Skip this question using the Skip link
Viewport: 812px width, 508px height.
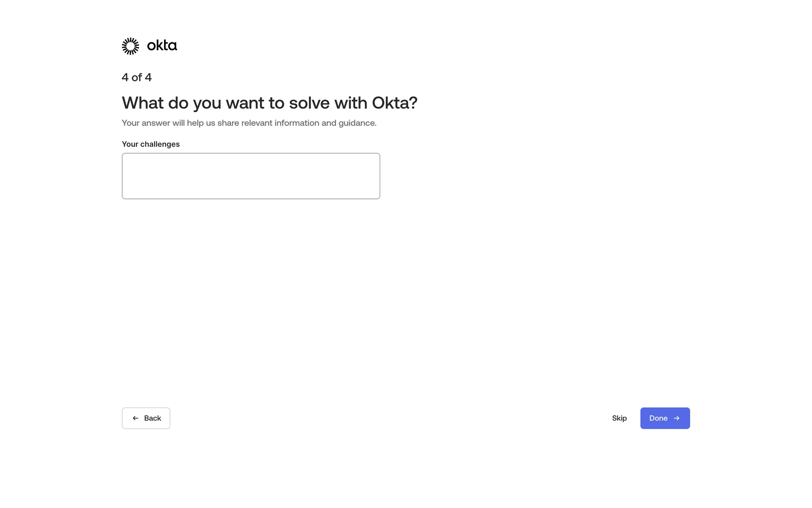(x=619, y=418)
